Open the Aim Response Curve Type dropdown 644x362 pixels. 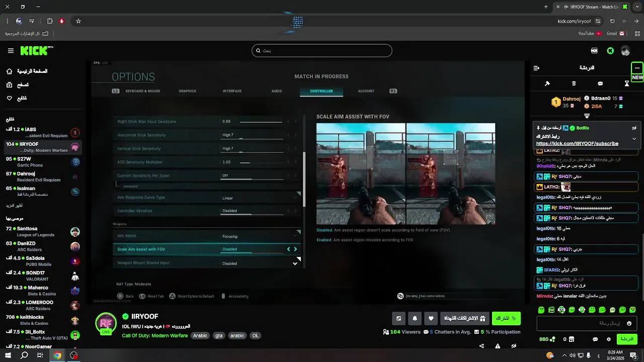pos(207,198)
